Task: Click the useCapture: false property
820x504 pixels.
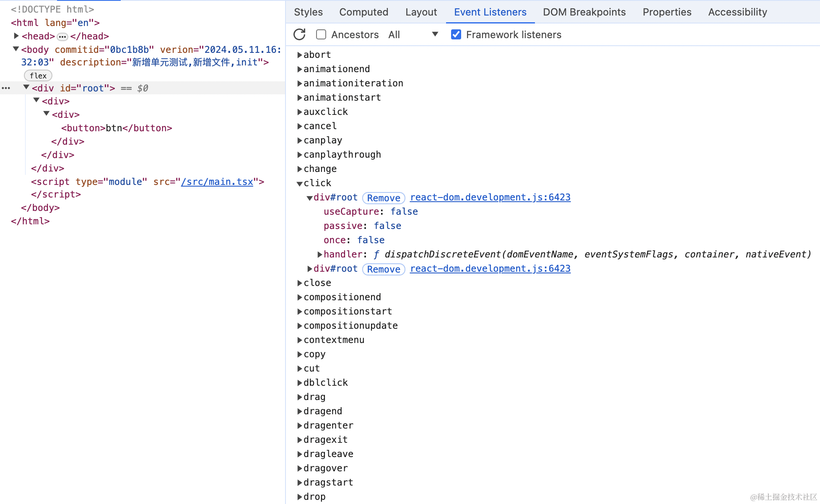Action: point(371,212)
